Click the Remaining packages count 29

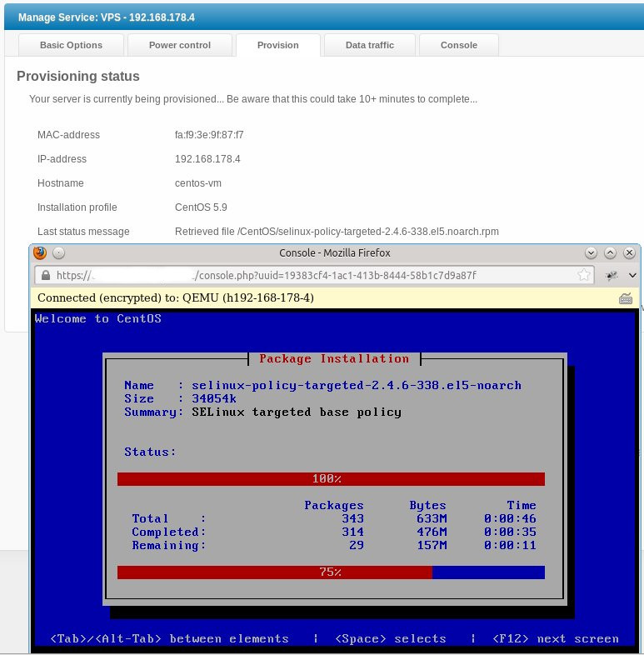click(357, 545)
